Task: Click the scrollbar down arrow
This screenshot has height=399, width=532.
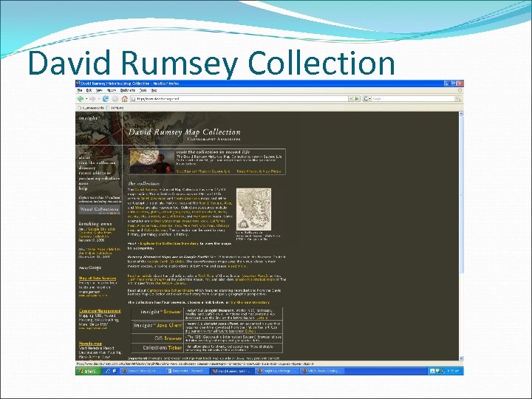Action: click(461, 358)
